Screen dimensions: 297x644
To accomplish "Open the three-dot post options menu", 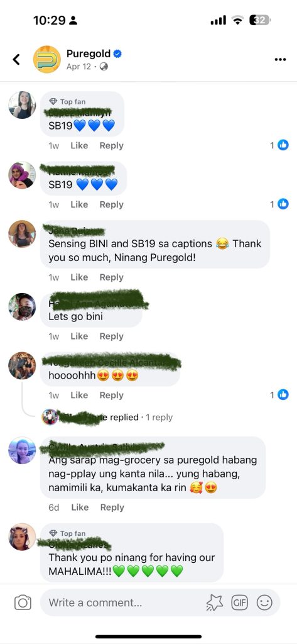I will coord(280,60).
